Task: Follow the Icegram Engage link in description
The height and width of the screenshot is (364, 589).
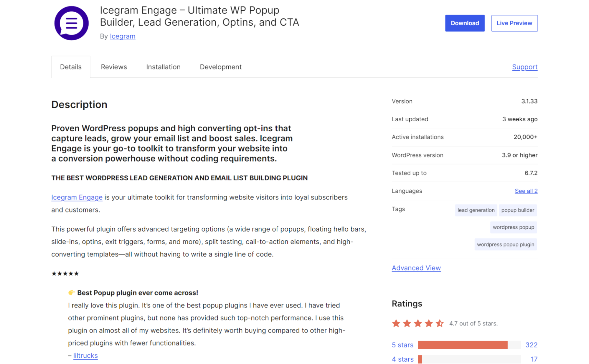Action: pos(77,197)
